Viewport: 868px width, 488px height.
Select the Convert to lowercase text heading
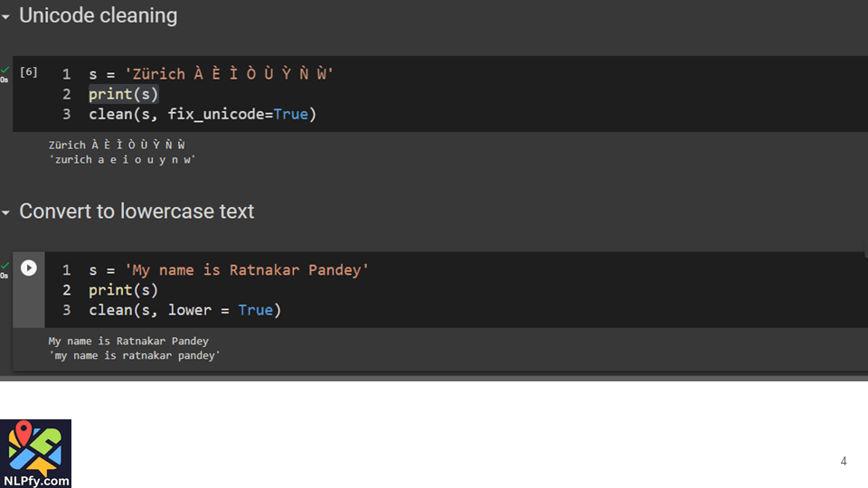137,211
